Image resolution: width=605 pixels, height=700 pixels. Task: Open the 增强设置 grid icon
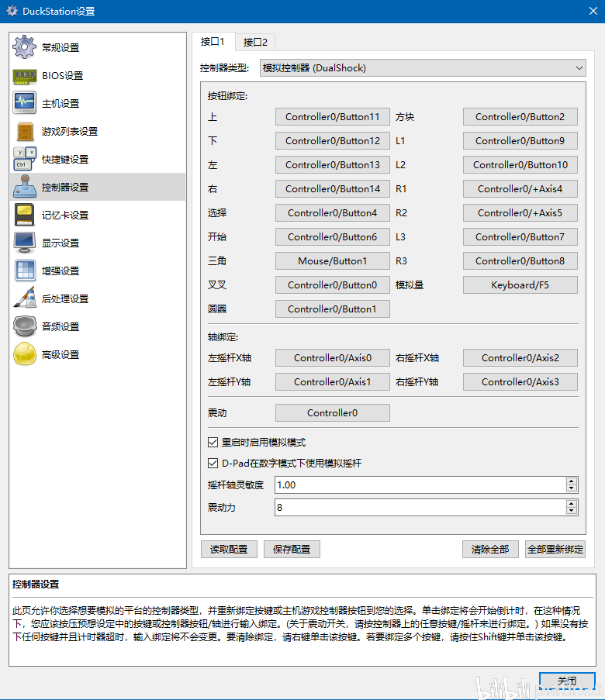pos(25,271)
